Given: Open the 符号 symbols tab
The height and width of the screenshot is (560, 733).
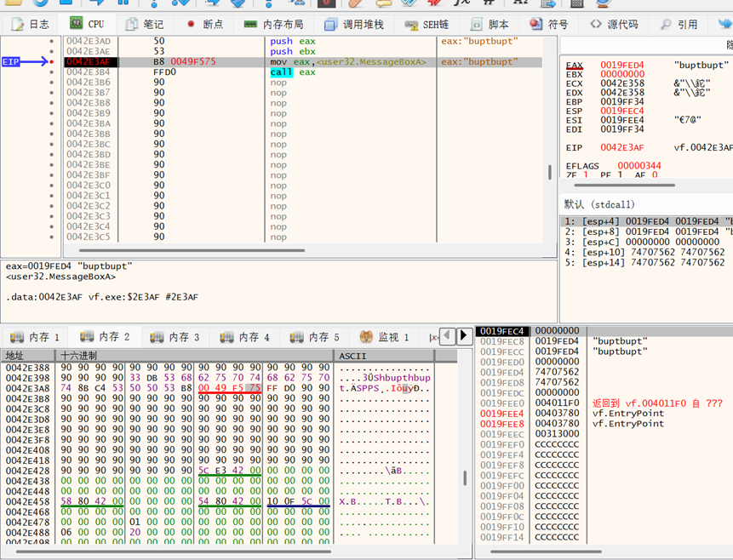Looking at the screenshot, I should (x=549, y=25).
